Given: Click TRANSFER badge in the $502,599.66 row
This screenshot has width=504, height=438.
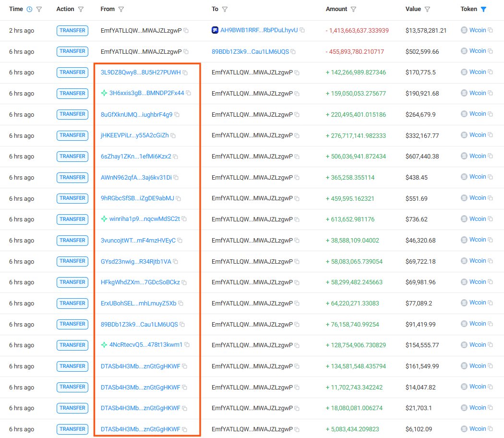Looking at the screenshot, I should pos(72,51).
